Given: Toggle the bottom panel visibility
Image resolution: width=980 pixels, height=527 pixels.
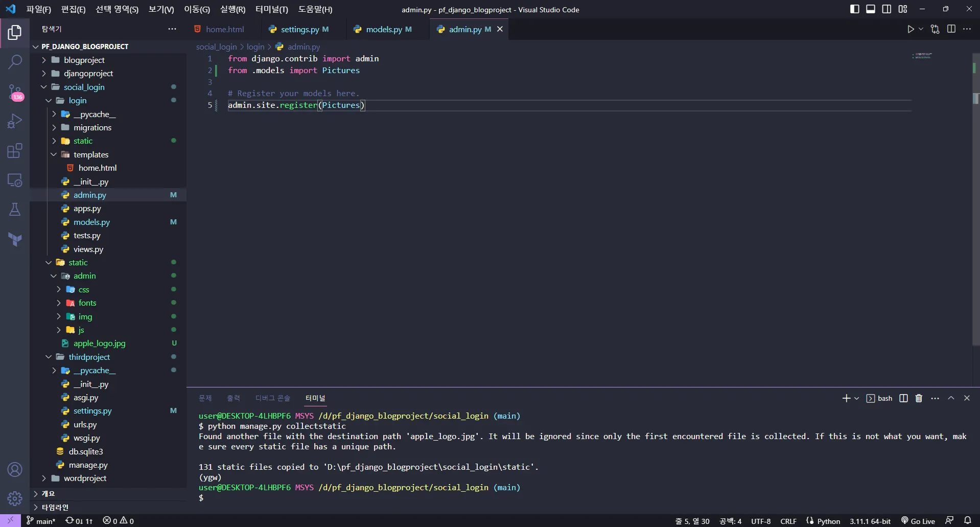Looking at the screenshot, I should pyautogui.click(x=871, y=9).
